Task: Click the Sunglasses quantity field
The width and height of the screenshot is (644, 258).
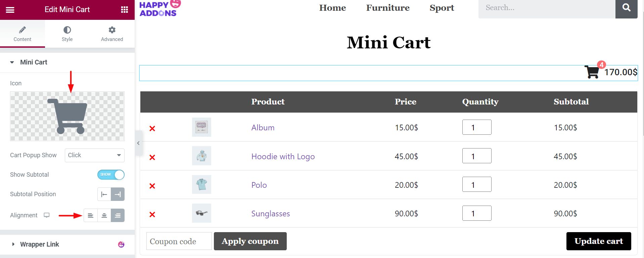Action: [477, 213]
